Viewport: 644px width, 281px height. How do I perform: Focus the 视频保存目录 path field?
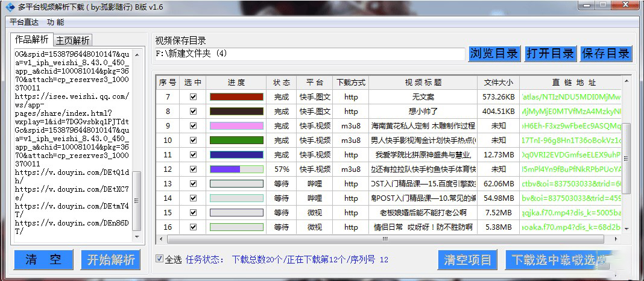point(310,54)
